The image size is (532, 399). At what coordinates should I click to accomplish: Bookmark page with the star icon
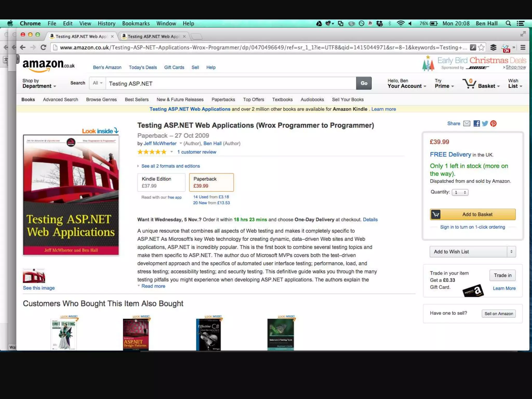click(x=481, y=47)
